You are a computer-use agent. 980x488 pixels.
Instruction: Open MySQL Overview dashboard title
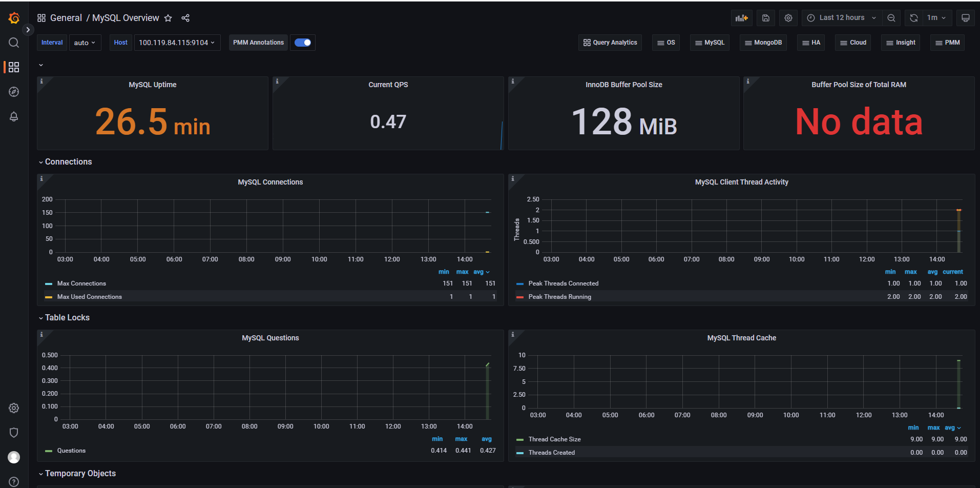126,18
